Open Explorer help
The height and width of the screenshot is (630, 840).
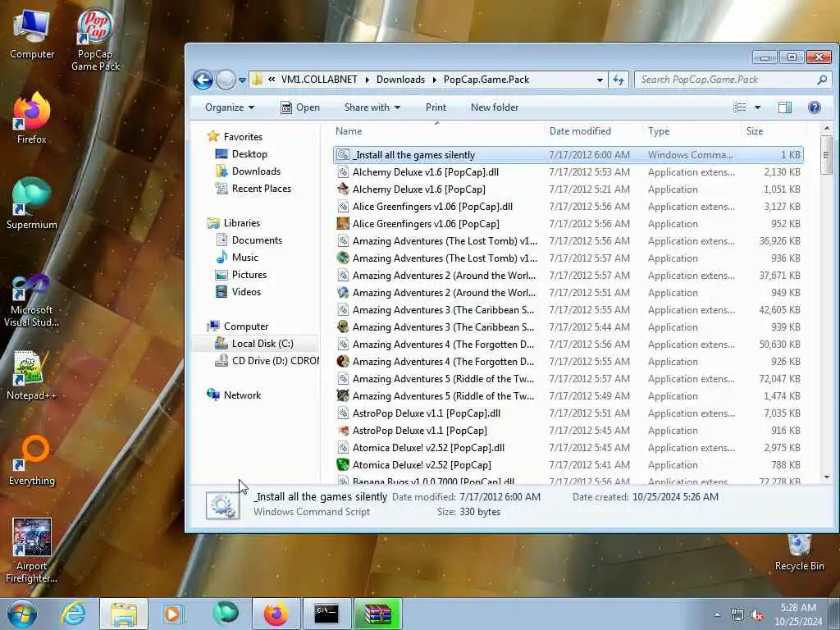tap(815, 107)
